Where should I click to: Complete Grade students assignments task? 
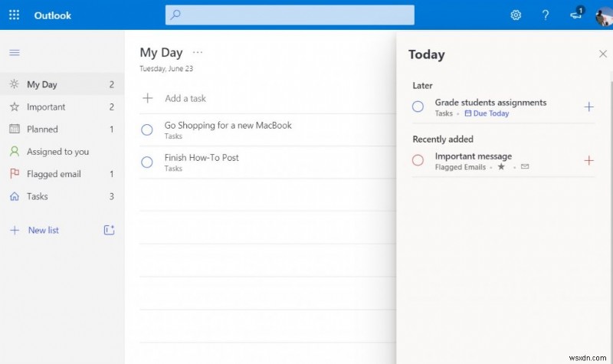[418, 107]
